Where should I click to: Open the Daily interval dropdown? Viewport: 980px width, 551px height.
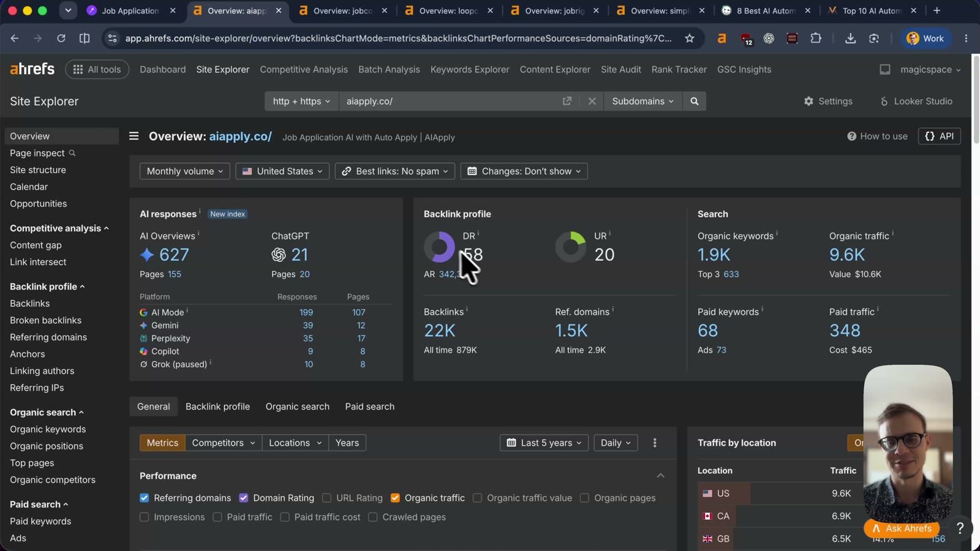pyautogui.click(x=616, y=443)
